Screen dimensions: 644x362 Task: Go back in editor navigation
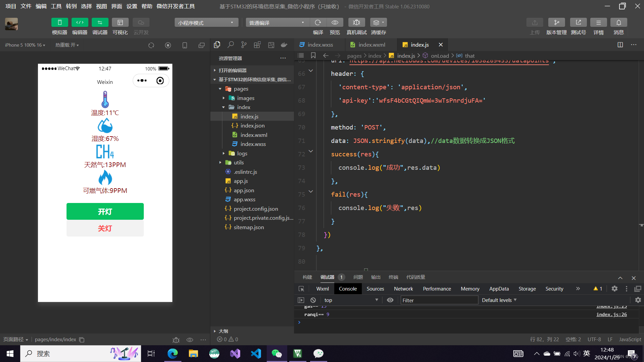pos(326,55)
